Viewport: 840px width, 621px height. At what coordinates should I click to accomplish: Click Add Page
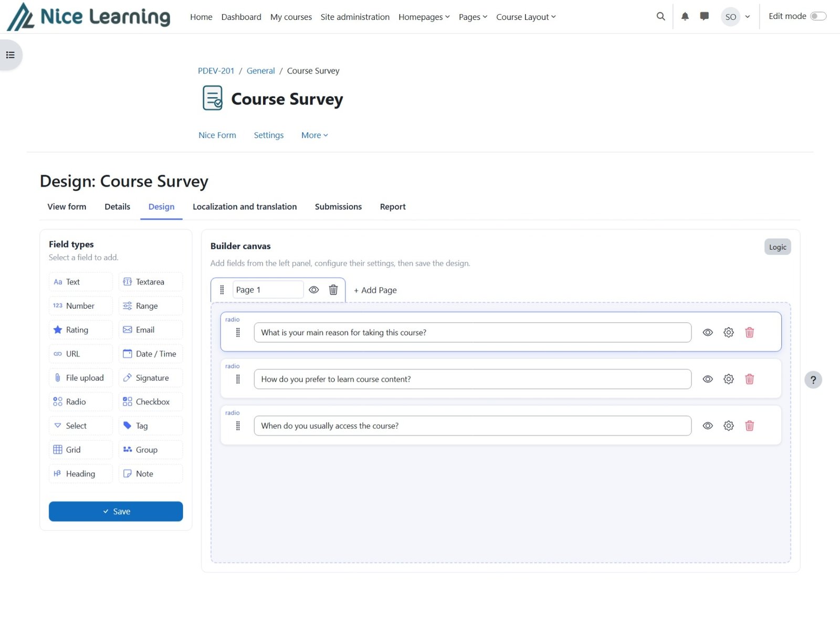(375, 290)
